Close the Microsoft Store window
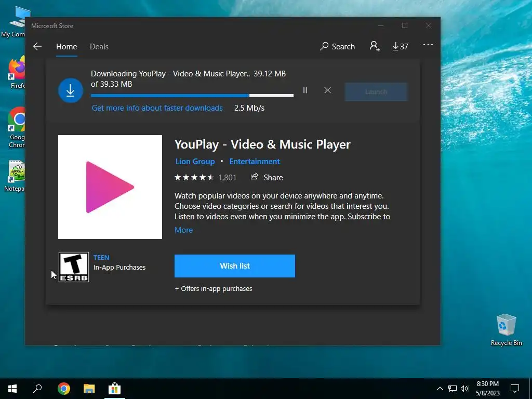Viewport: 532px width, 399px height. [x=429, y=26]
